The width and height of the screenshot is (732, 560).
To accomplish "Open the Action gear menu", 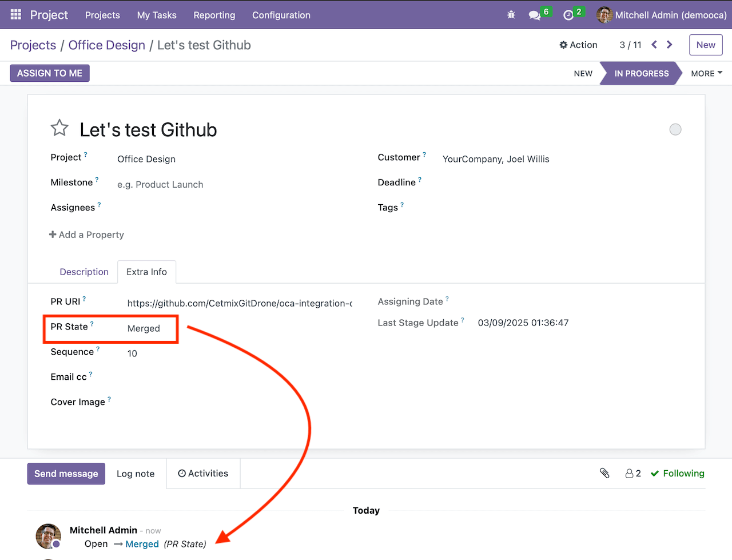I will [x=578, y=45].
